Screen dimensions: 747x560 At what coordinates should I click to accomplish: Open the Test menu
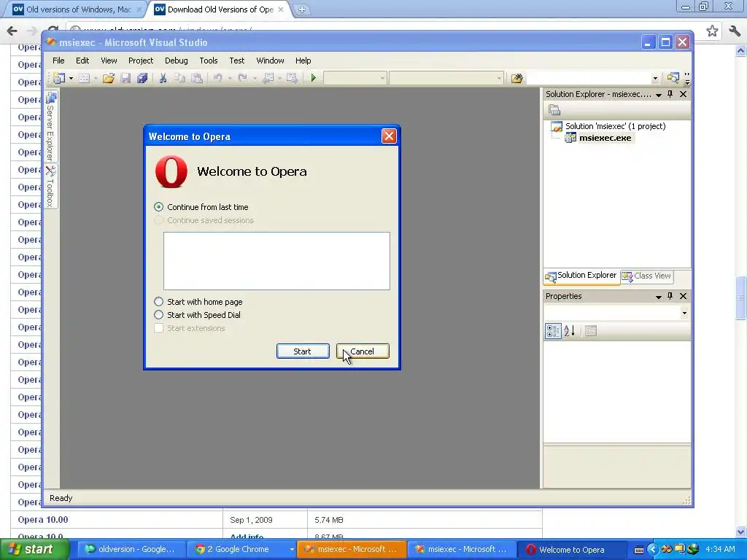pyautogui.click(x=237, y=61)
